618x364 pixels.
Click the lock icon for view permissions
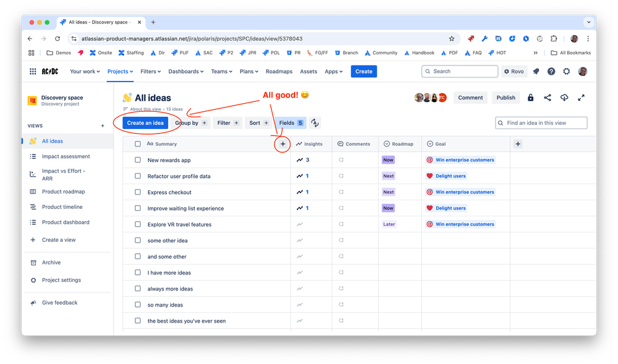[x=531, y=98]
